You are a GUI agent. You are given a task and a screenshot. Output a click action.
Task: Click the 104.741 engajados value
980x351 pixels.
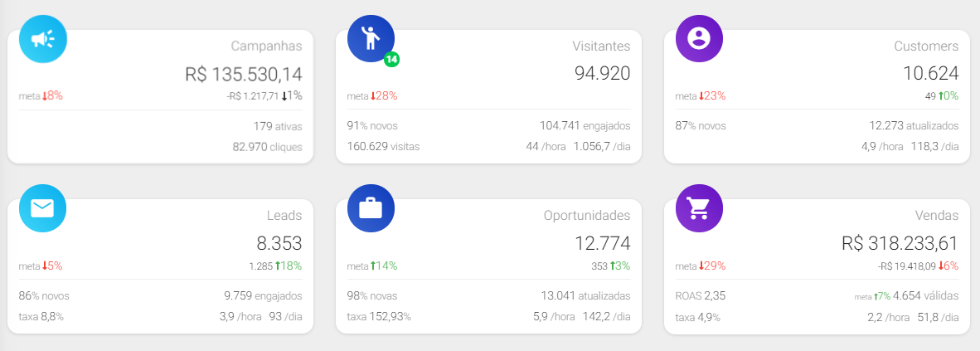585,126
